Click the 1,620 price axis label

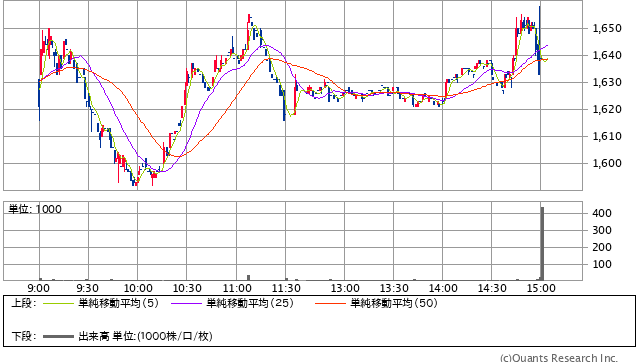point(607,109)
